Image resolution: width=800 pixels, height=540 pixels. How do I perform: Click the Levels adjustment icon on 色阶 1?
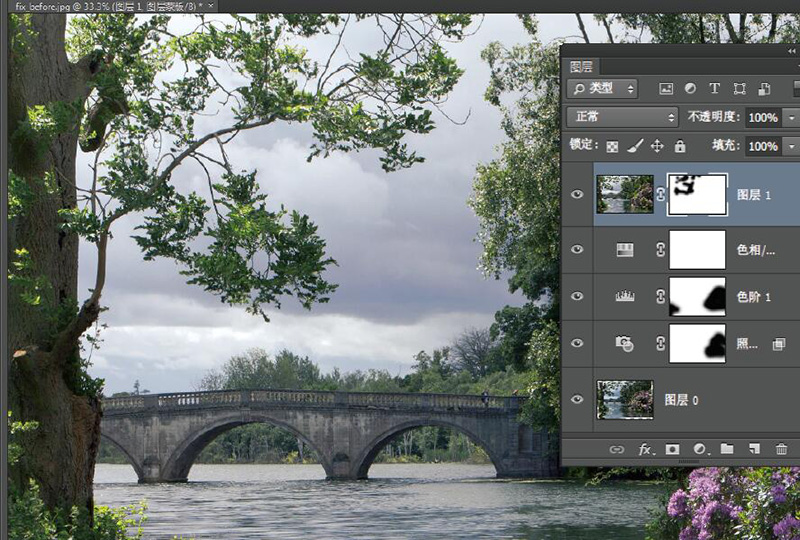(x=625, y=296)
